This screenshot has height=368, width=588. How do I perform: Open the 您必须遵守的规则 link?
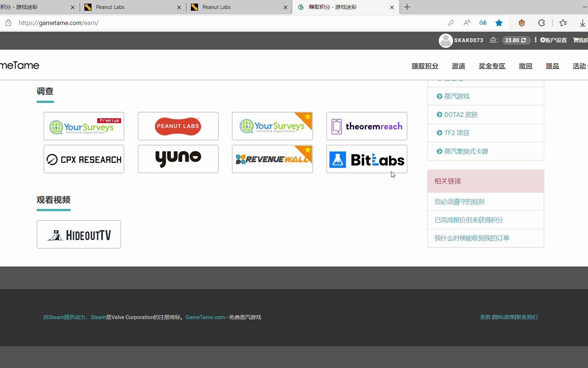coord(459,202)
